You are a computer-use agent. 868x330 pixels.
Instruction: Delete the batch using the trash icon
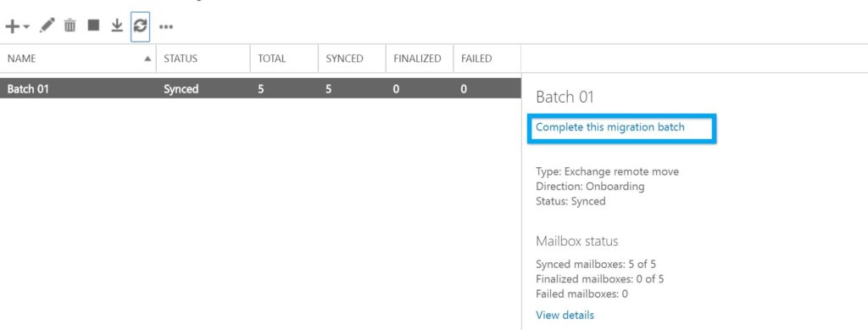(x=70, y=25)
